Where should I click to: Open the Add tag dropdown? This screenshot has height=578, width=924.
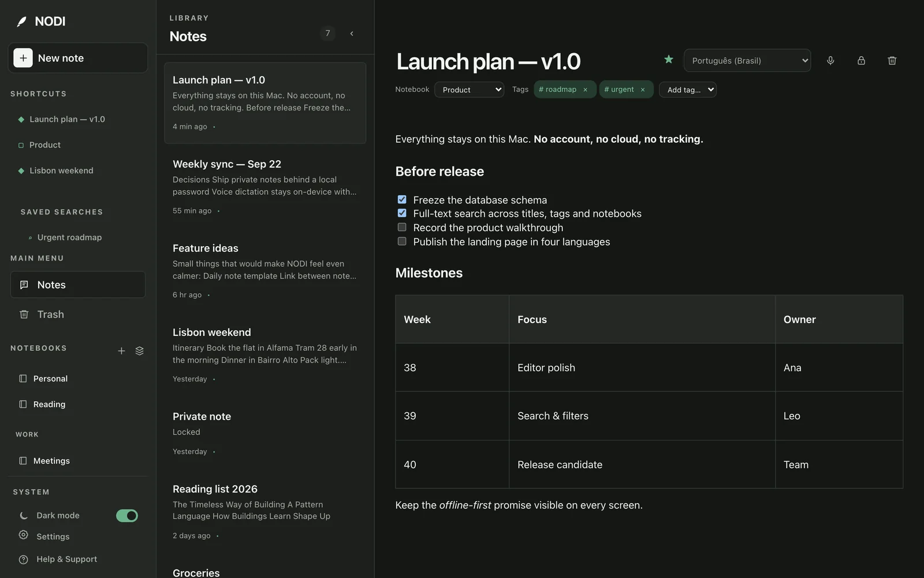[x=688, y=90]
